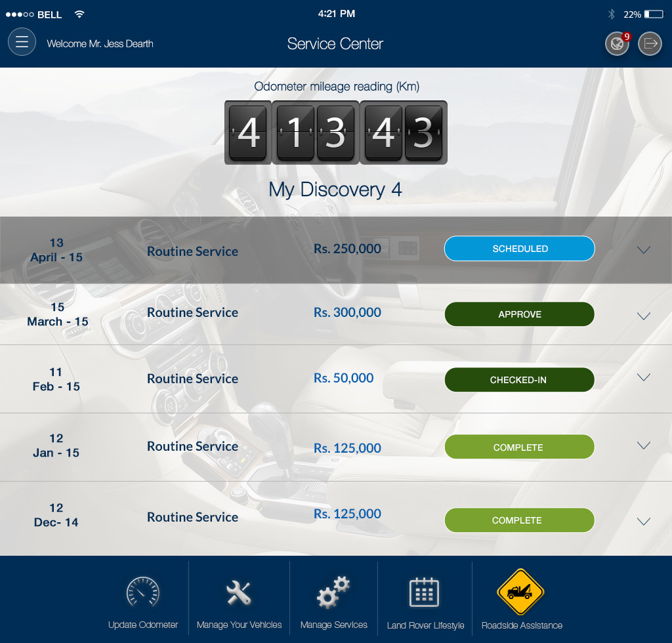The width and height of the screenshot is (672, 643).
Task: Click the APPROVE button
Action: point(520,314)
